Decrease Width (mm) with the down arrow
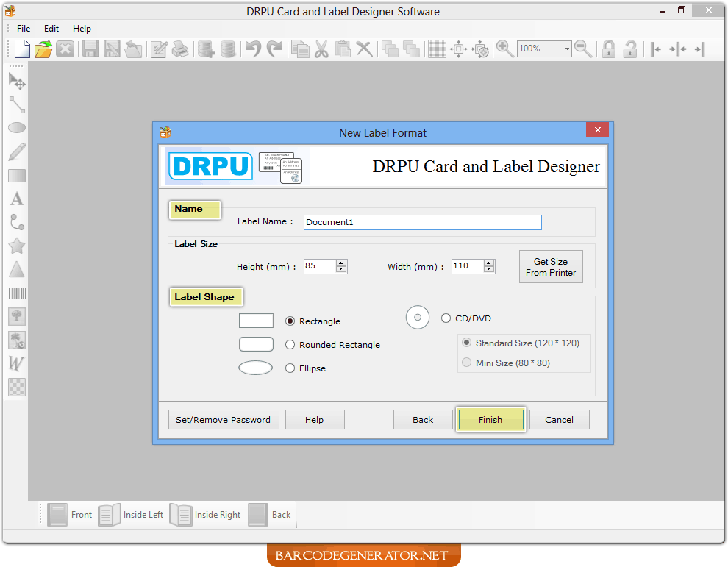The image size is (728, 567). [488, 270]
